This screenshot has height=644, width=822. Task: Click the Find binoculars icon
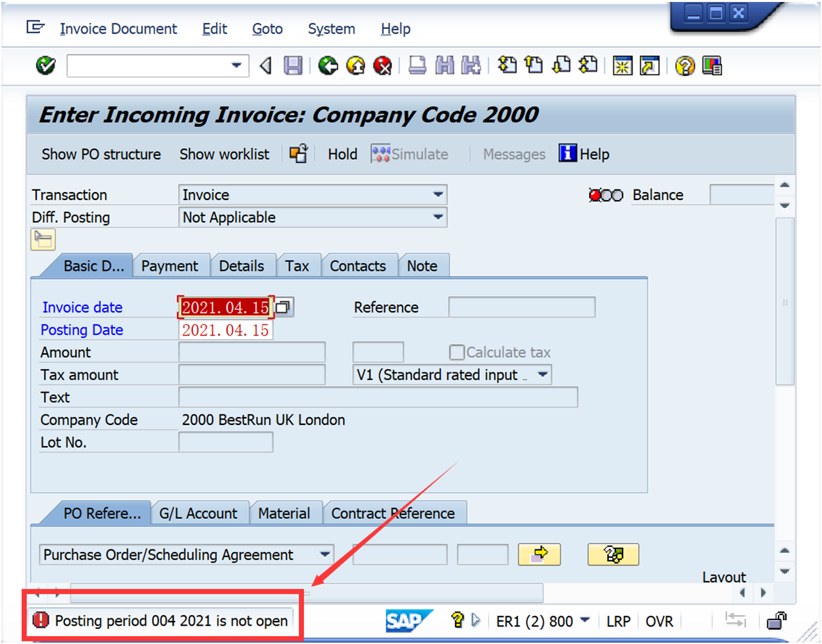445,66
